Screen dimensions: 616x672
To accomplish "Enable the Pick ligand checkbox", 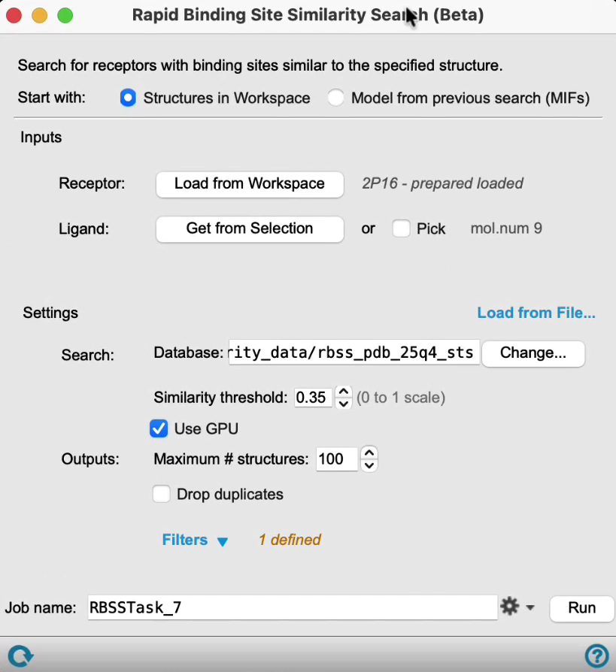I will (x=401, y=229).
